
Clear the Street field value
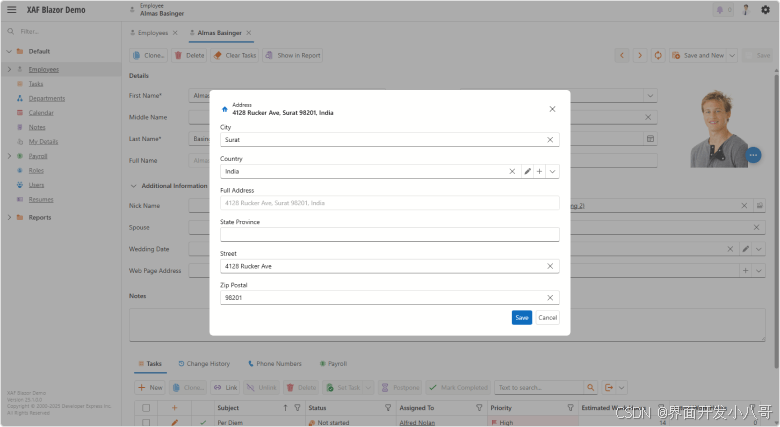coord(550,266)
